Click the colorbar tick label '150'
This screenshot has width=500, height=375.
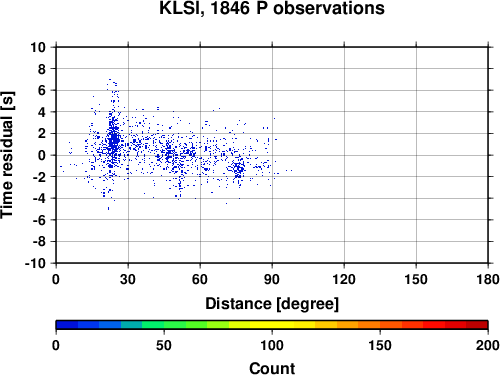tap(380, 345)
